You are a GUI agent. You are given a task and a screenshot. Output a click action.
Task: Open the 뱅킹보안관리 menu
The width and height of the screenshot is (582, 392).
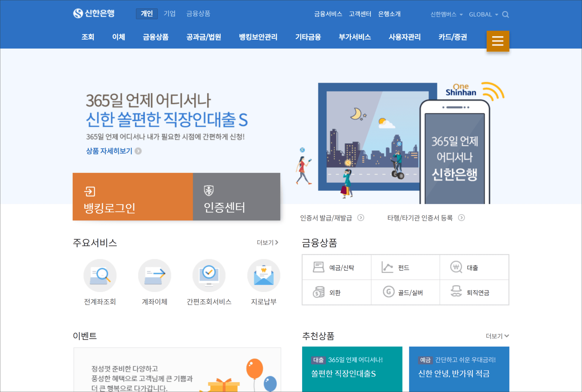[x=258, y=37]
